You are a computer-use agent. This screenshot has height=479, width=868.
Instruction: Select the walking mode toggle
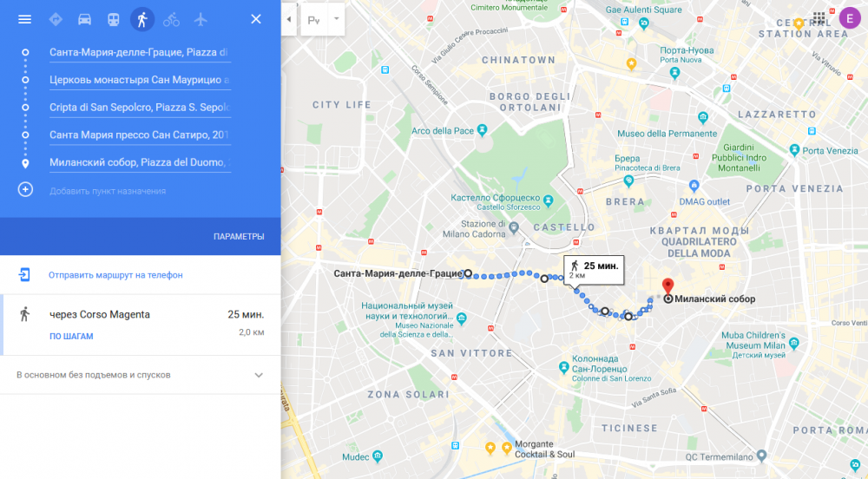click(142, 19)
